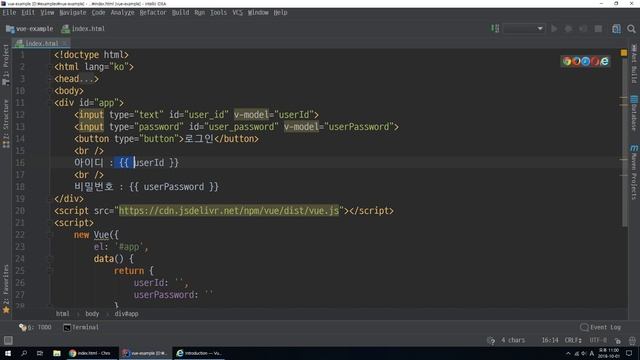This screenshot has width=640, height=360.
Task: Click the volume icon in system tray
Action: pyautogui.click(x=584, y=353)
